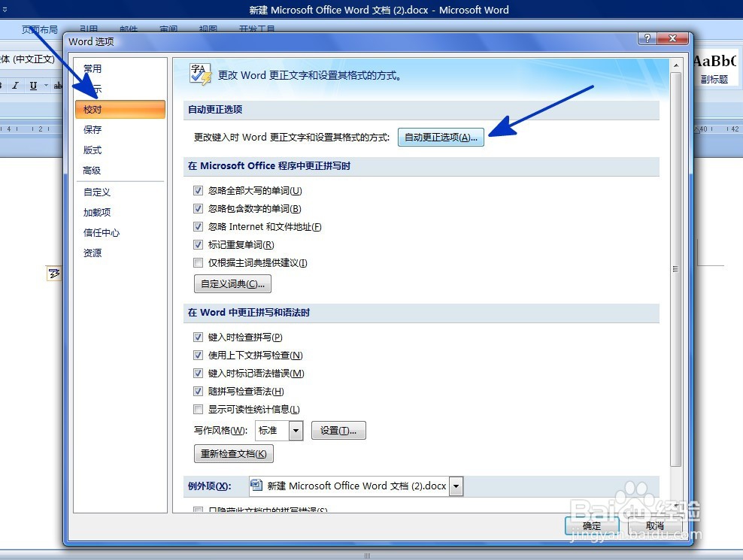Viewport: 743px width, 560px height.
Task: Click the Italic button in Word ribbon
Action: 16,85
